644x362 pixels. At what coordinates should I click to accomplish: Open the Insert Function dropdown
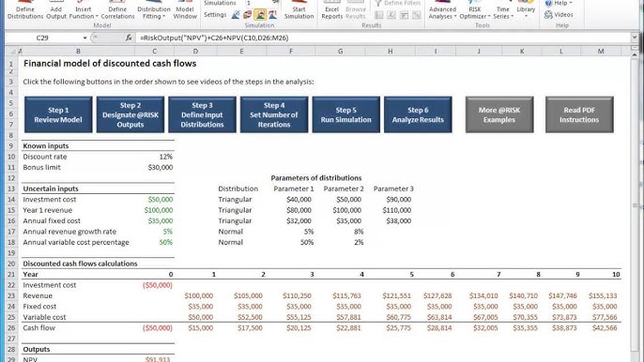[84, 10]
